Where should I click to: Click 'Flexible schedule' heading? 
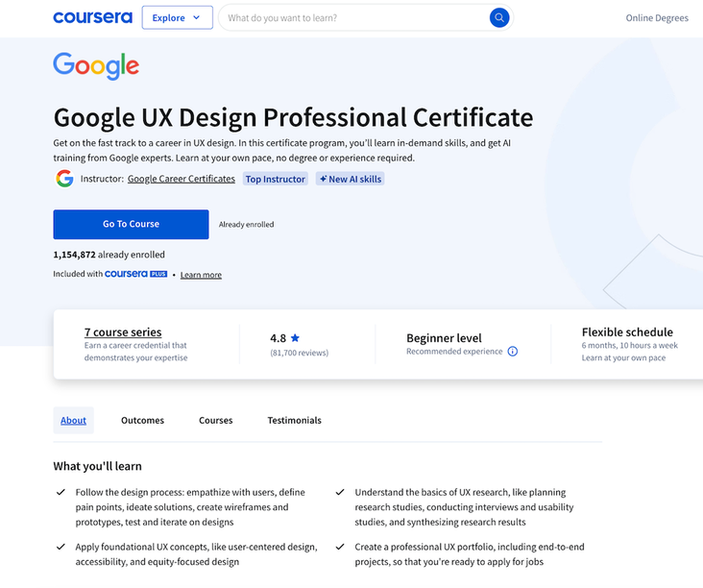click(x=627, y=331)
